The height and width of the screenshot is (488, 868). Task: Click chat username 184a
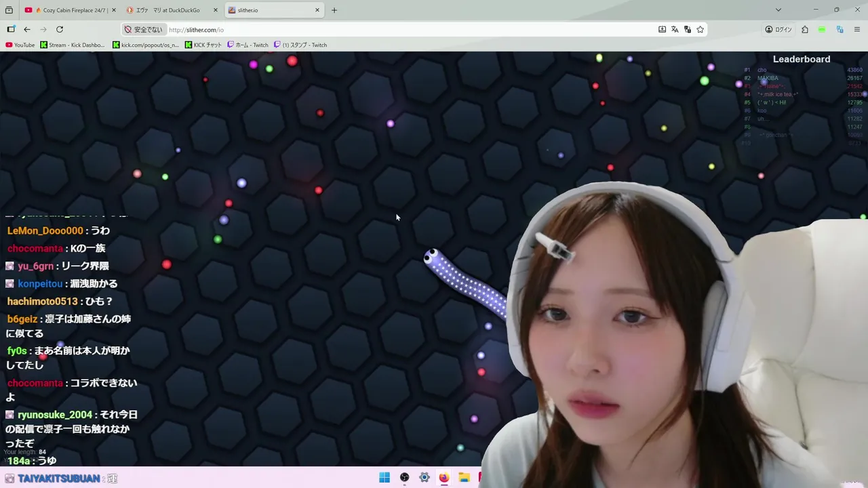point(18,461)
